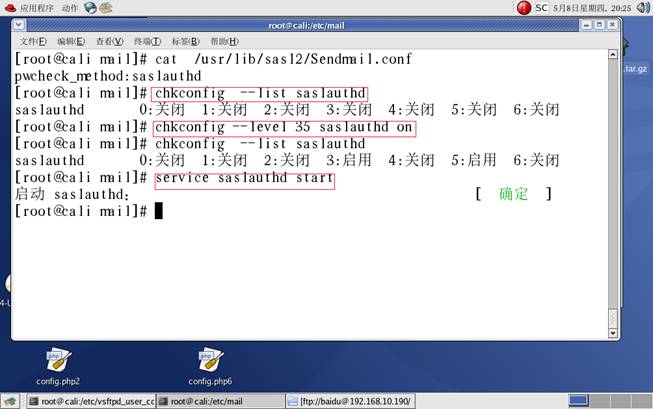Open the 帮助(H) menu

224,41
